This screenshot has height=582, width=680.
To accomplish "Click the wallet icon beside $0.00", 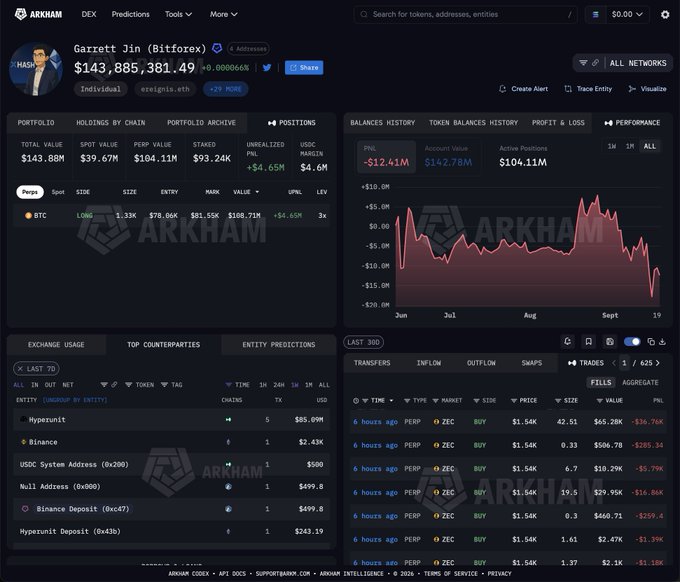I will coord(595,14).
